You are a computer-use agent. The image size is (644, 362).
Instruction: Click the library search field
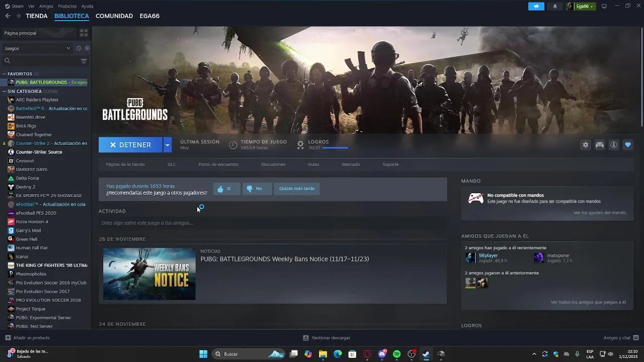(x=40, y=61)
